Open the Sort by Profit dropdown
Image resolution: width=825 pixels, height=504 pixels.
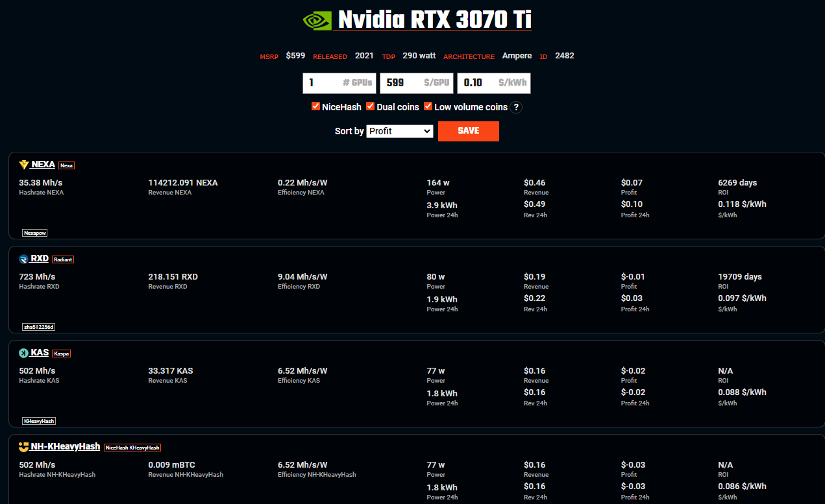tap(400, 131)
